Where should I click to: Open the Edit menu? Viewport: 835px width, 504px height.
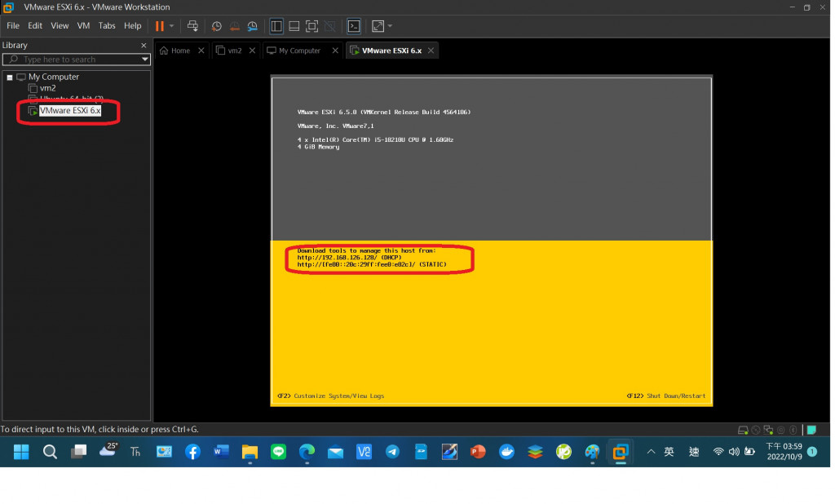pos(35,25)
